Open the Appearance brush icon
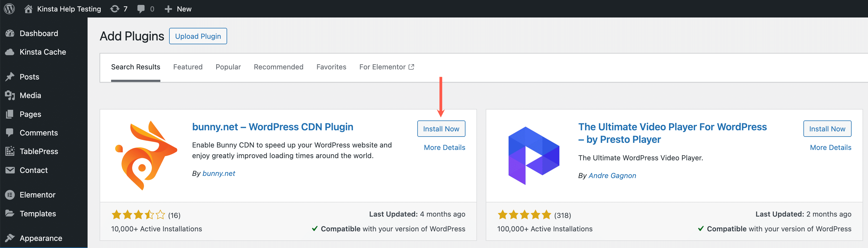The width and height of the screenshot is (868, 248). pyautogui.click(x=10, y=238)
